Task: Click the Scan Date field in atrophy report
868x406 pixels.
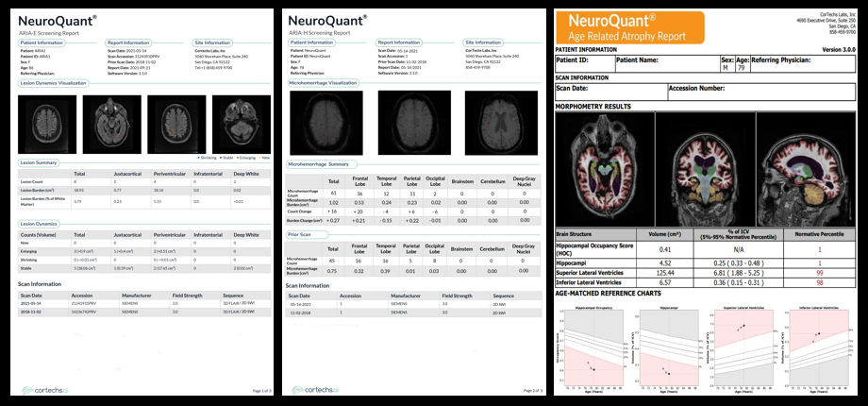Action: [611, 92]
